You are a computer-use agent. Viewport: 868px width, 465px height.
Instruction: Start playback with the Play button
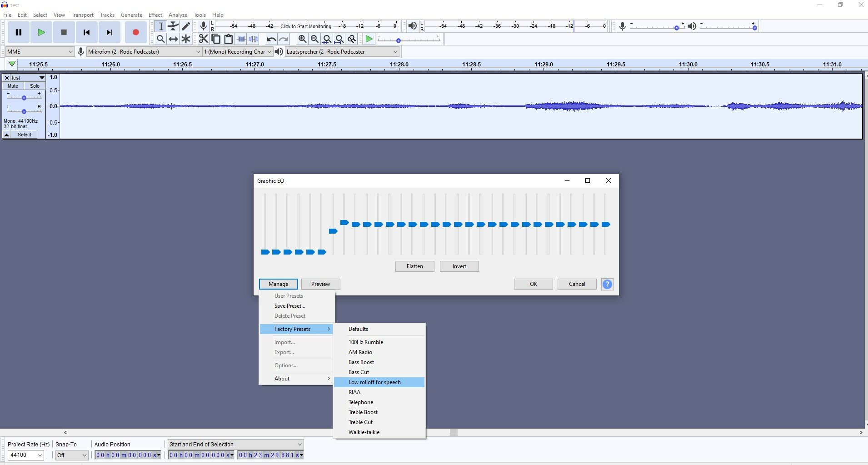[41, 32]
